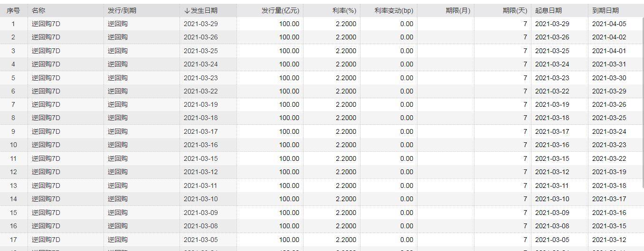Click 发行量 value 100.00 in row 15

point(289,213)
